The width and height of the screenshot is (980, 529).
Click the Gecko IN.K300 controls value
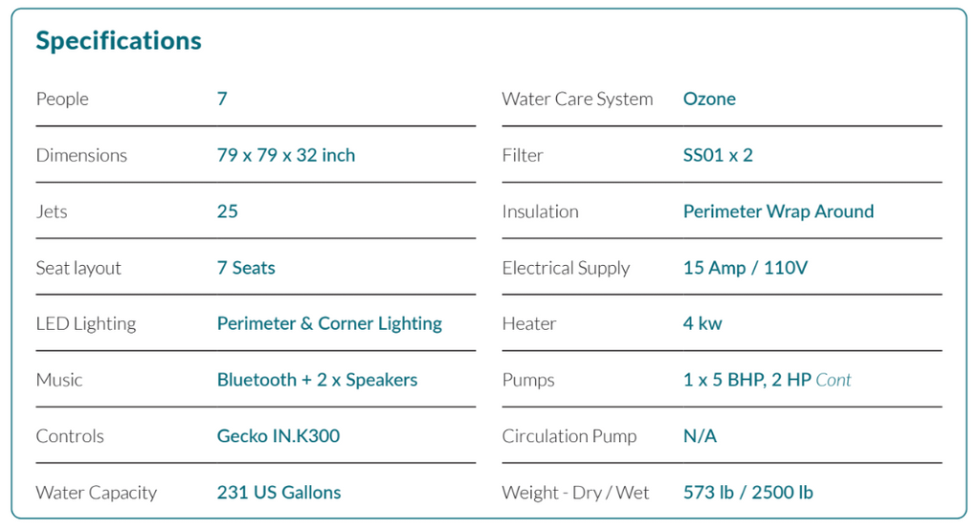(278, 436)
